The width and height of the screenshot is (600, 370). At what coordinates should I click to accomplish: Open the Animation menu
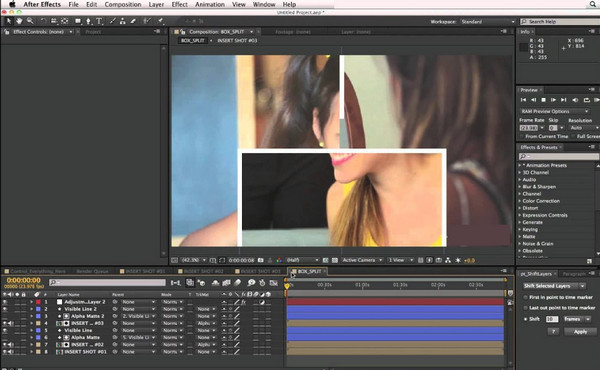tap(210, 5)
